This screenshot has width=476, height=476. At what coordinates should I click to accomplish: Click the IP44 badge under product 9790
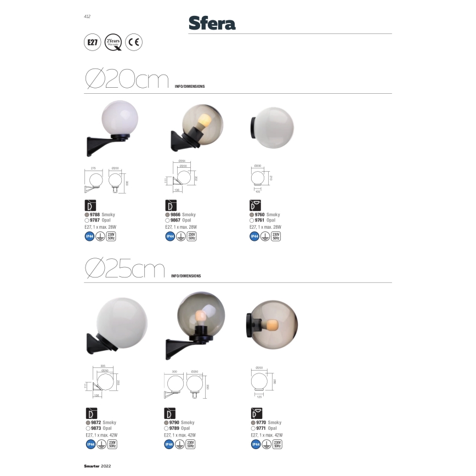tap(169, 445)
